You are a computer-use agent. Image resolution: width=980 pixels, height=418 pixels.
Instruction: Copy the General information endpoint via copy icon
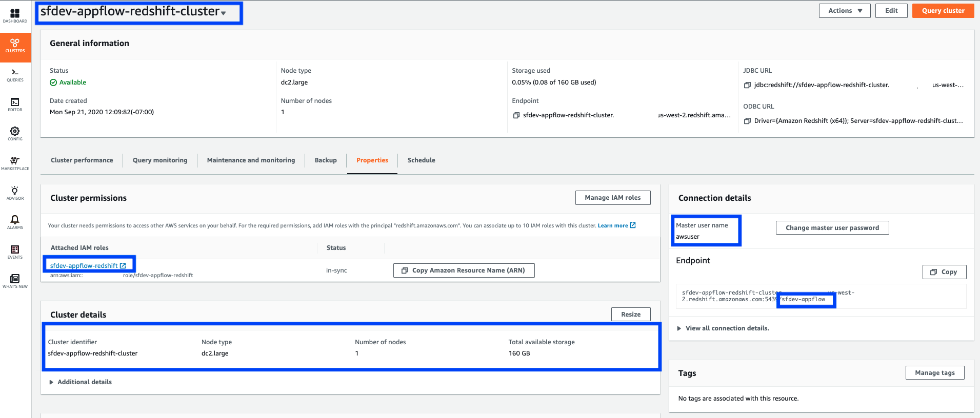(516, 115)
